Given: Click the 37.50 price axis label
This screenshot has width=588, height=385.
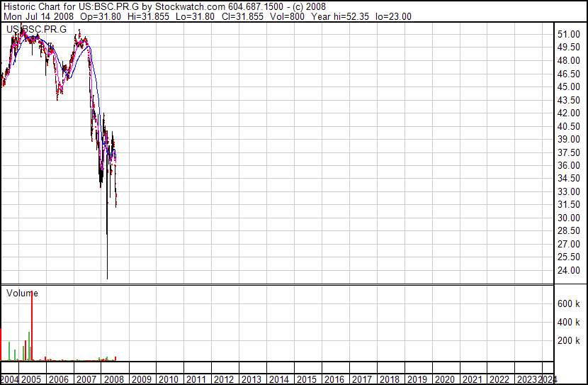Looking at the screenshot, I should pos(569,152).
